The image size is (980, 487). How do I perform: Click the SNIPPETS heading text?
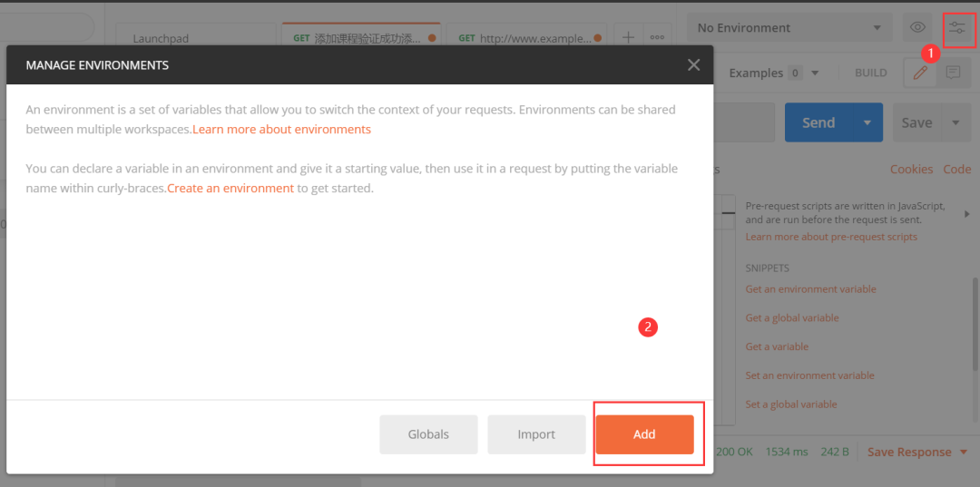point(768,268)
